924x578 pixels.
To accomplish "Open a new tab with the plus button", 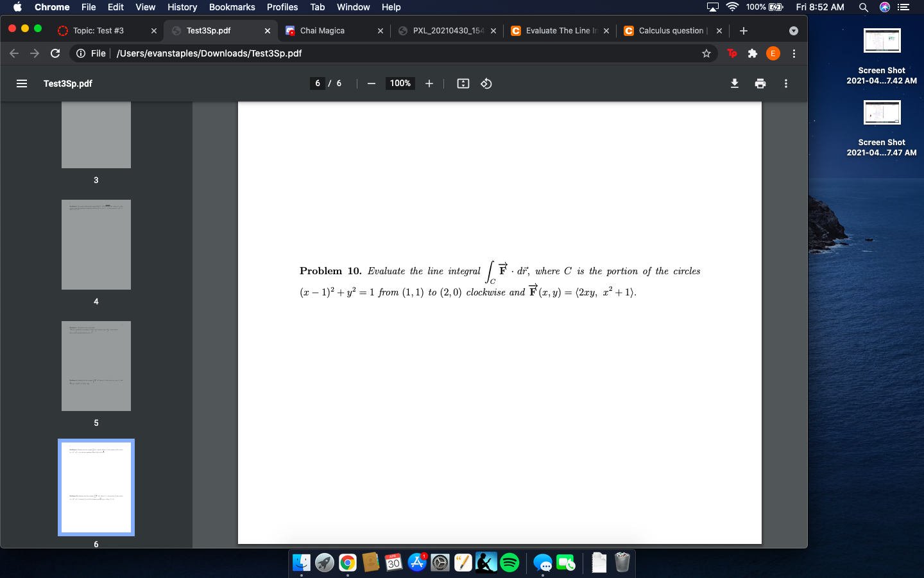I will (743, 30).
